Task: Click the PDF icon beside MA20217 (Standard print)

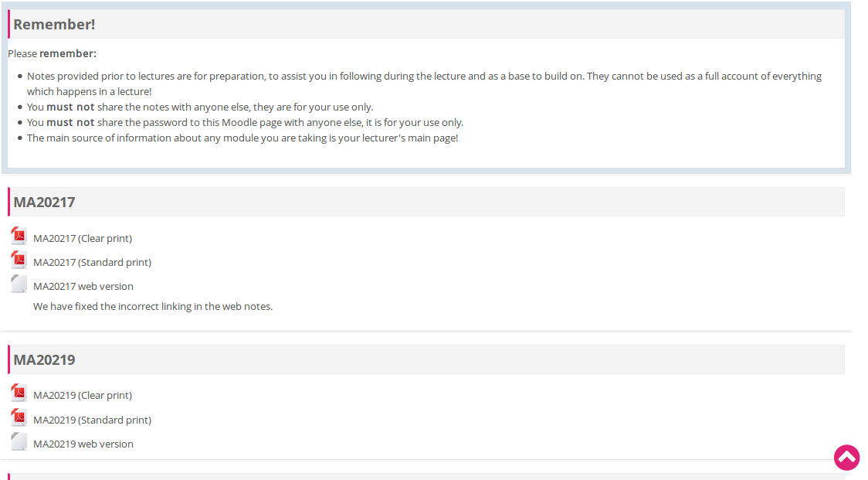Action: pyautogui.click(x=19, y=260)
